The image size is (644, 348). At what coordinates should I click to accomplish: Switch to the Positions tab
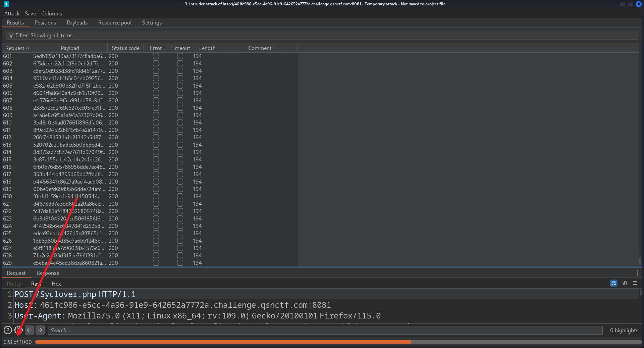(45, 23)
